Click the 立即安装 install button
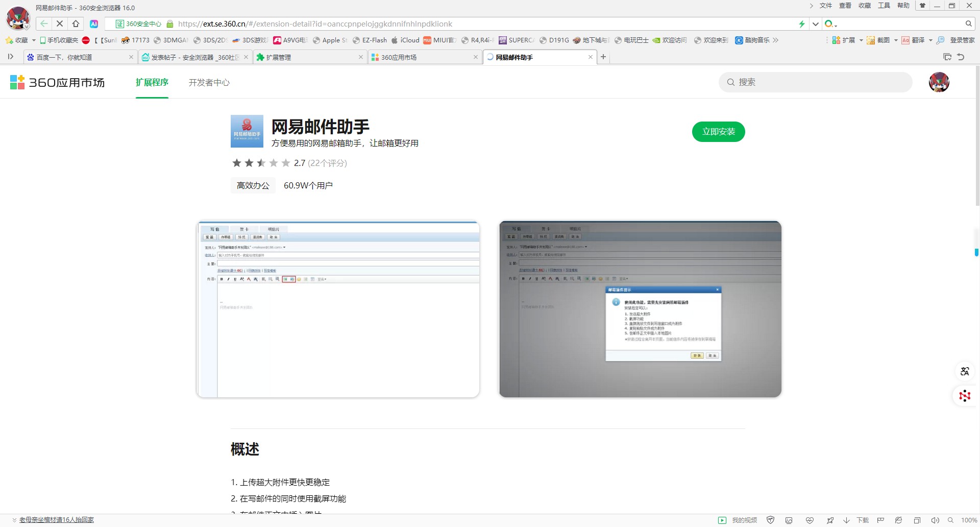The width and height of the screenshot is (980, 527). [x=718, y=131]
